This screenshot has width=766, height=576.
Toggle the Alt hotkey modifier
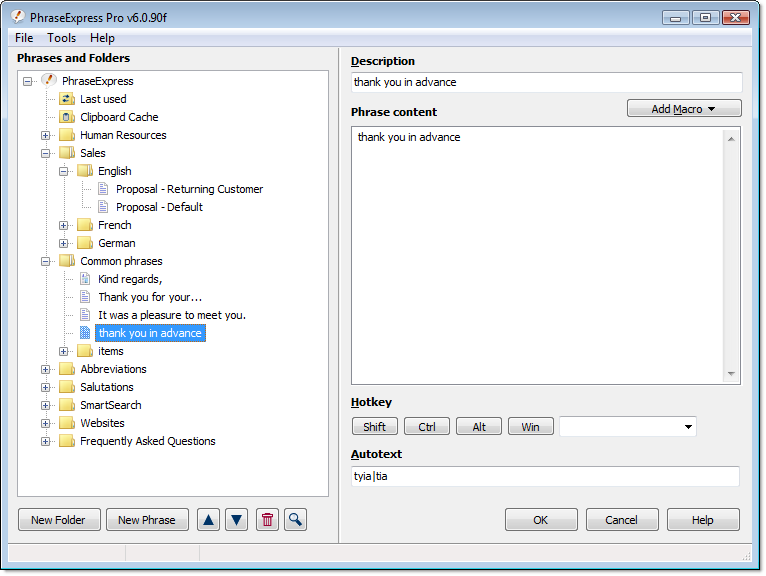pos(479,427)
